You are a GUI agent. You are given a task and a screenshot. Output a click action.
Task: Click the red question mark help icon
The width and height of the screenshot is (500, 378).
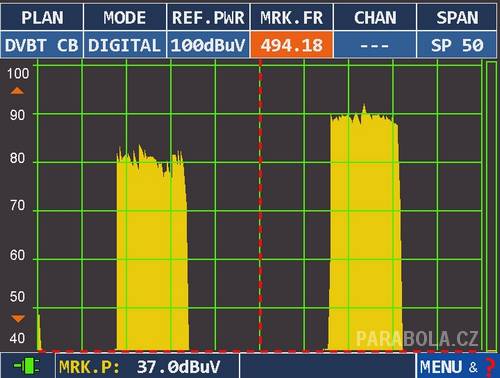[x=490, y=367]
